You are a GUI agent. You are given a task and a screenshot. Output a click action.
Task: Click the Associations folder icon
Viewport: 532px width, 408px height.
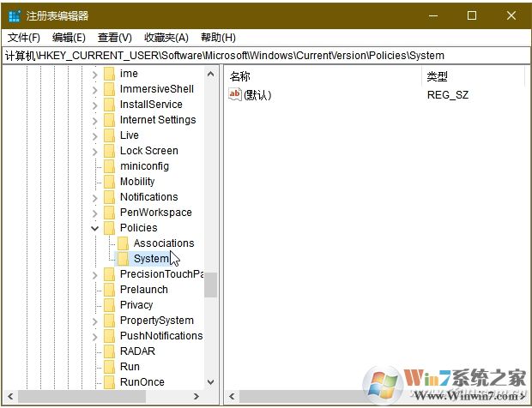point(123,243)
